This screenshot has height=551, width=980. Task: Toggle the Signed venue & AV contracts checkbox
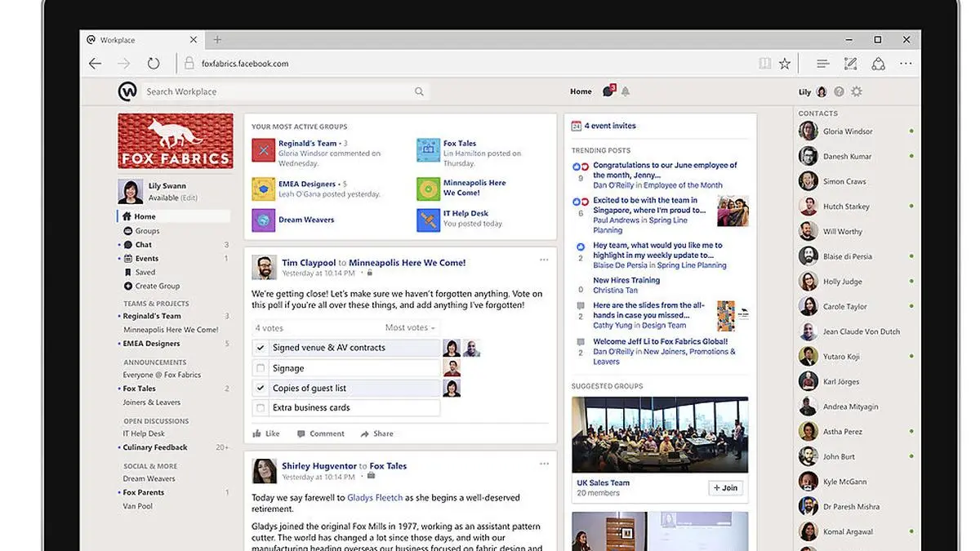[x=261, y=348]
